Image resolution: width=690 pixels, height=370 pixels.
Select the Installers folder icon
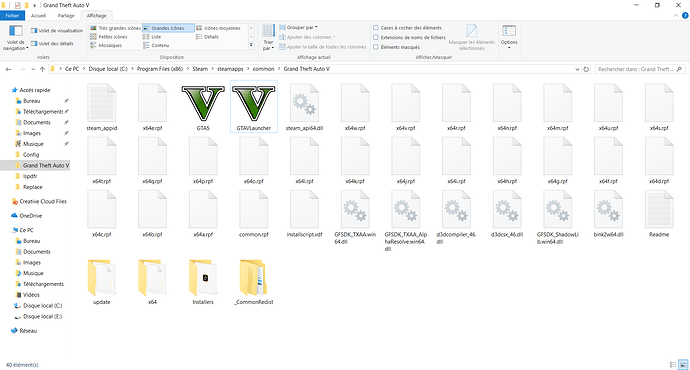[x=203, y=278]
